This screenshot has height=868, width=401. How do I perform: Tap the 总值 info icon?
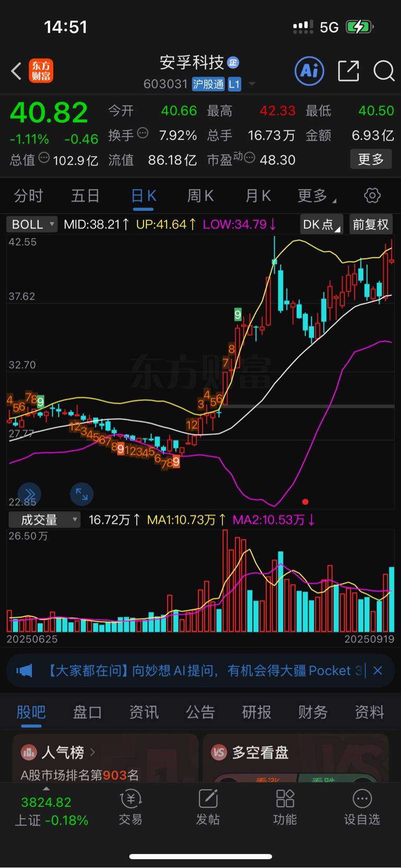(44, 157)
